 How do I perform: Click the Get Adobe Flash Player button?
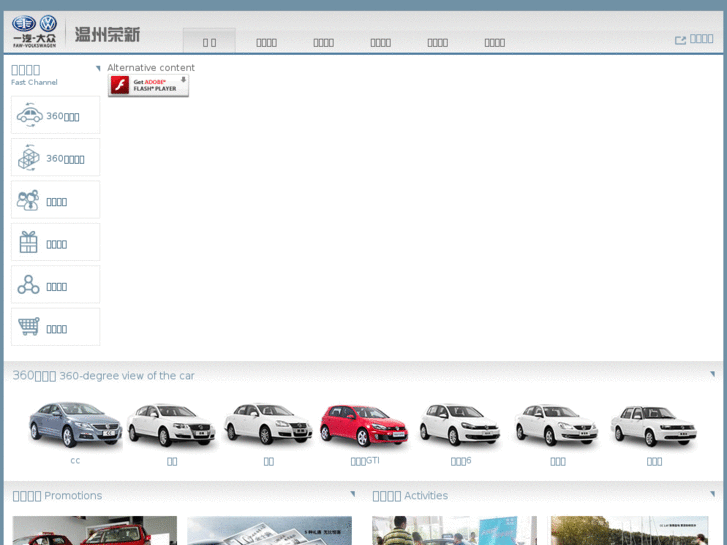tap(148, 86)
